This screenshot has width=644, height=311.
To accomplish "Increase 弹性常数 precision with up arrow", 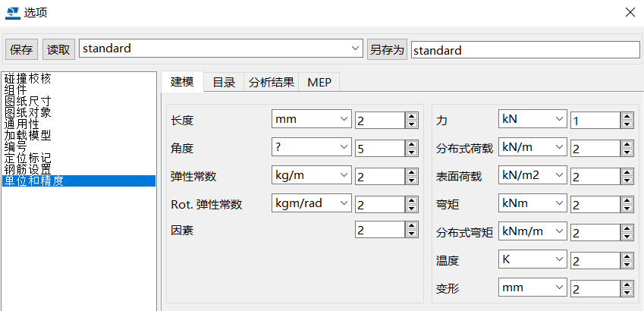I will coord(412,172).
